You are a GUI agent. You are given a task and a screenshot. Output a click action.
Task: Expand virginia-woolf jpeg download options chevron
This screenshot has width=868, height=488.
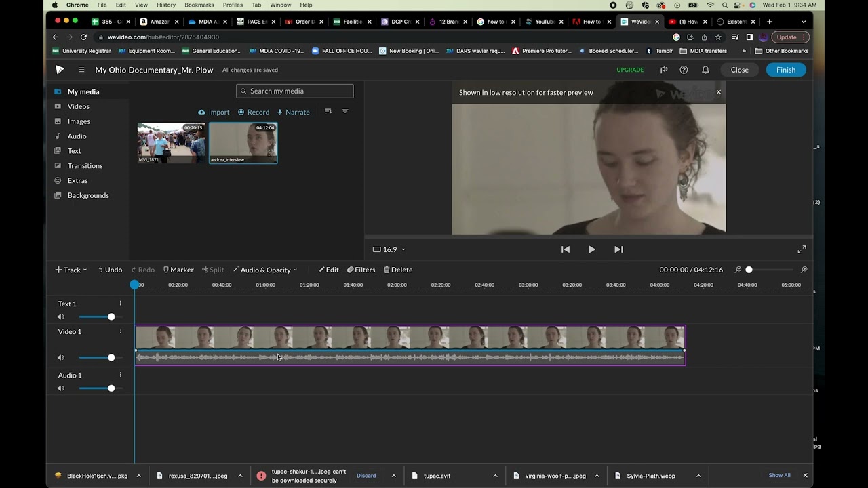(x=597, y=476)
